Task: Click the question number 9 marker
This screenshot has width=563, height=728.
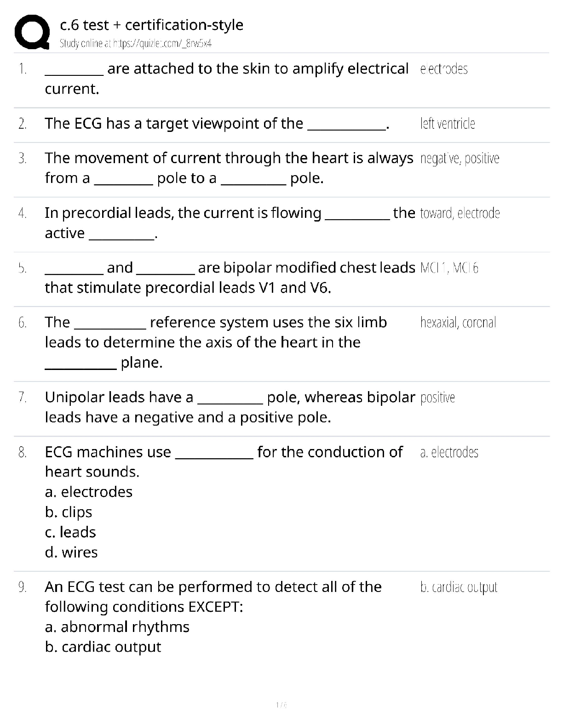Action: [23, 587]
